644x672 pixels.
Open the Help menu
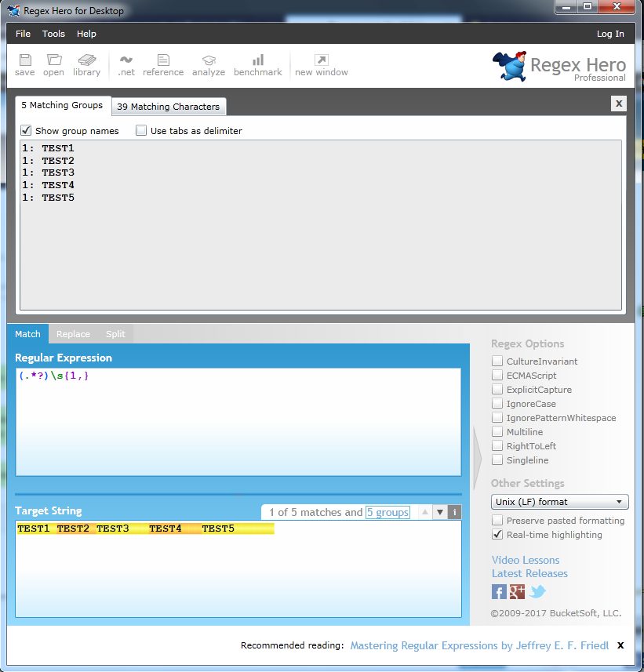click(x=86, y=34)
